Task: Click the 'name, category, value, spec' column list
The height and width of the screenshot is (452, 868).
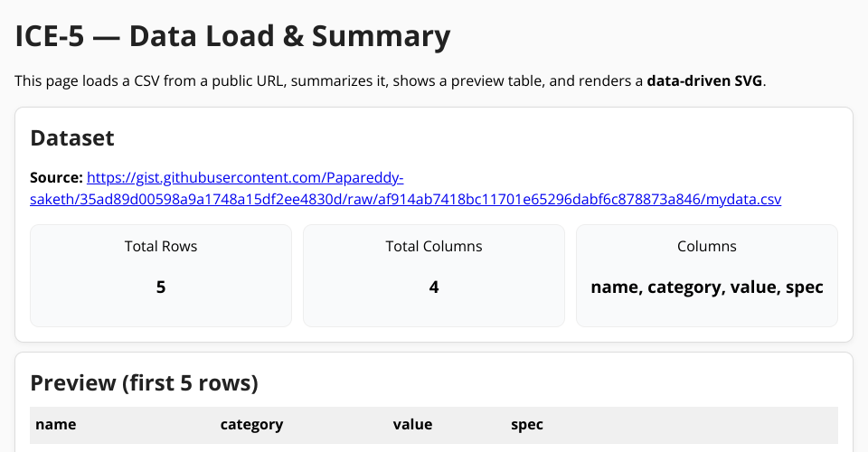Action: (x=707, y=287)
